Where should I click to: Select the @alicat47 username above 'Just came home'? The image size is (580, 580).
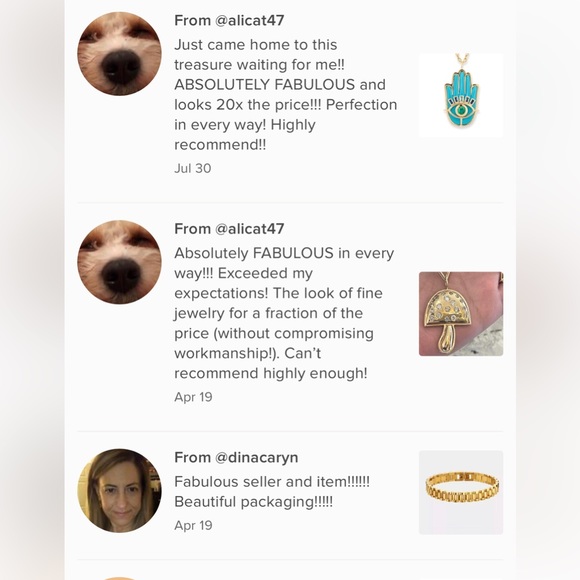coord(249,20)
